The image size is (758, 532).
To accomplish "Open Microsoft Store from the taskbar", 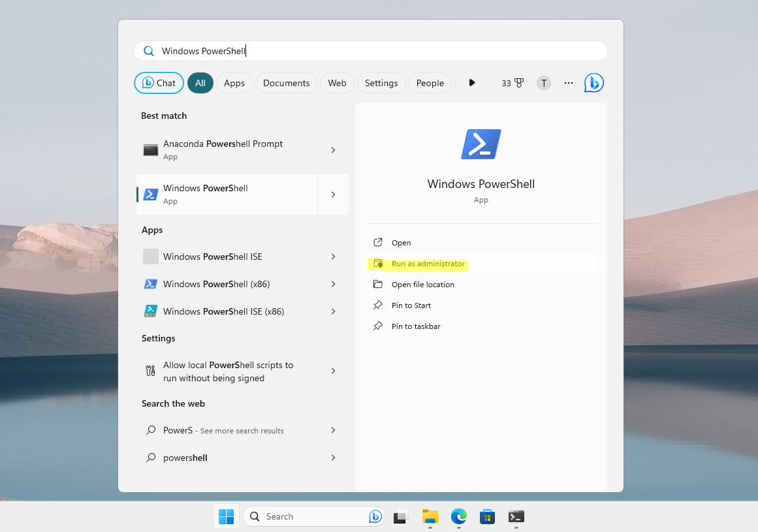I will tap(487, 516).
